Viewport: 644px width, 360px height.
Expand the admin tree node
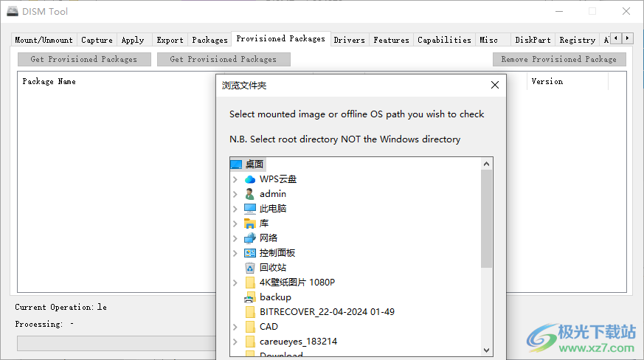235,194
